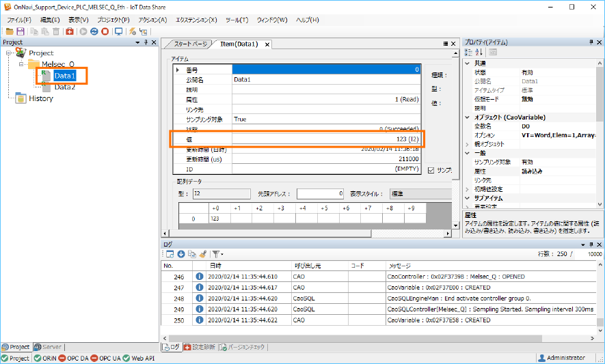Collapse the Melsec_Q tree node

(21, 64)
